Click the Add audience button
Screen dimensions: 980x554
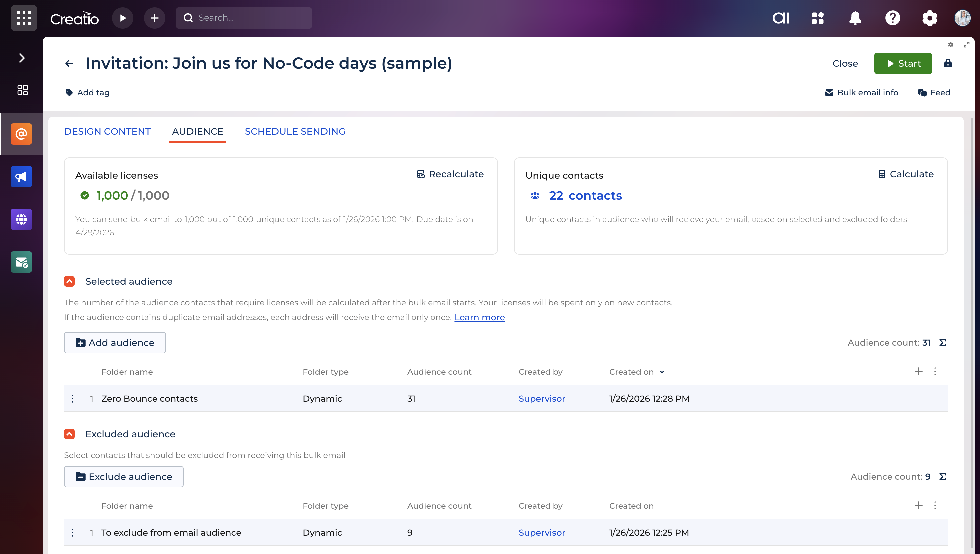click(x=115, y=343)
